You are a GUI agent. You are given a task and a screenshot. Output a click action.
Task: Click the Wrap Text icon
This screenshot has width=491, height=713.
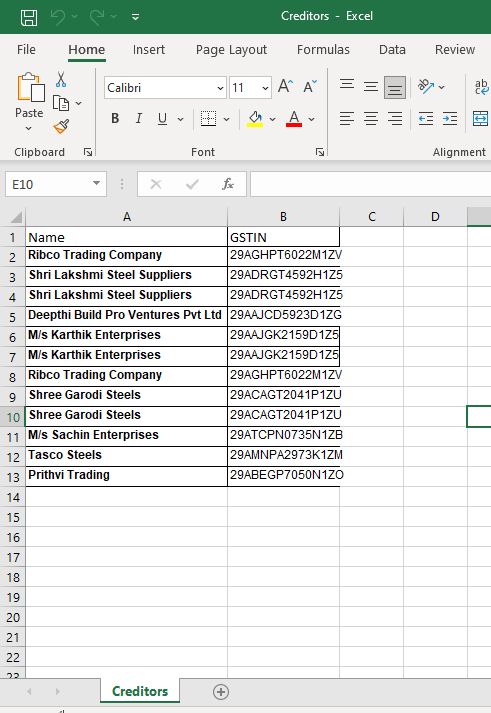pos(481,86)
